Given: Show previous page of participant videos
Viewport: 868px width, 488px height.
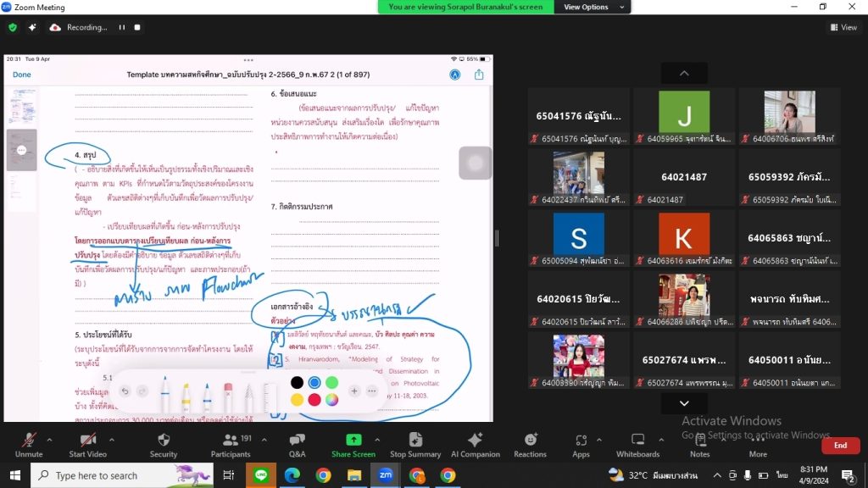Looking at the screenshot, I should 684,73.
